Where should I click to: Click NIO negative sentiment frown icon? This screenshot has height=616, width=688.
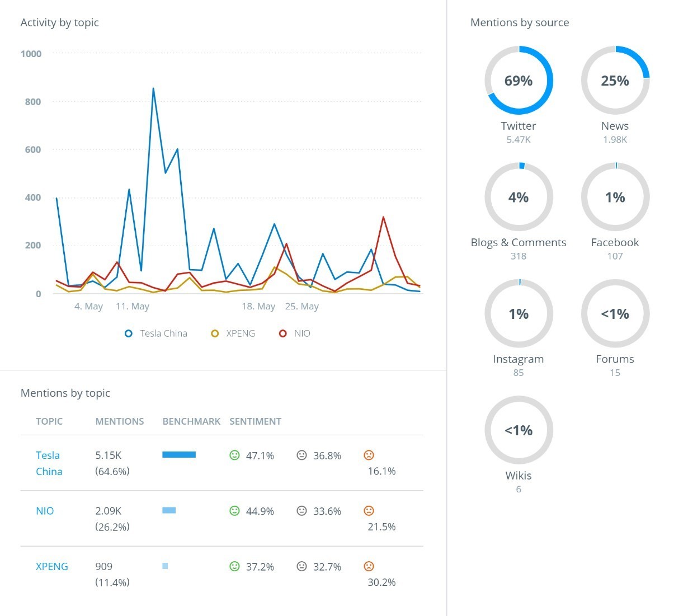point(369,510)
